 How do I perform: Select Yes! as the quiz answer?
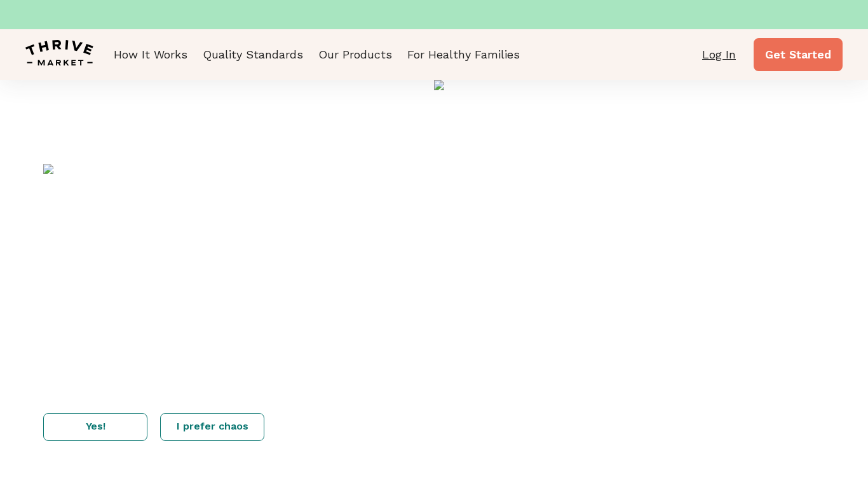[x=95, y=426]
